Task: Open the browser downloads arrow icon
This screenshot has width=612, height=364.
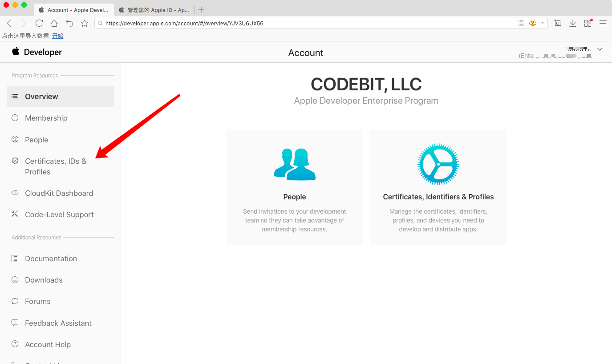Action: (x=573, y=23)
